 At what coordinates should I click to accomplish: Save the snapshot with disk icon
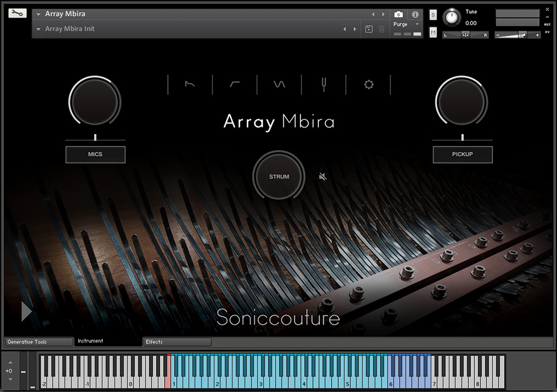coord(369,29)
